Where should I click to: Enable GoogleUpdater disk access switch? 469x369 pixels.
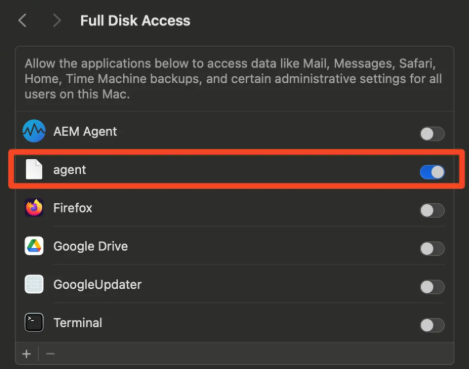(x=432, y=287)
